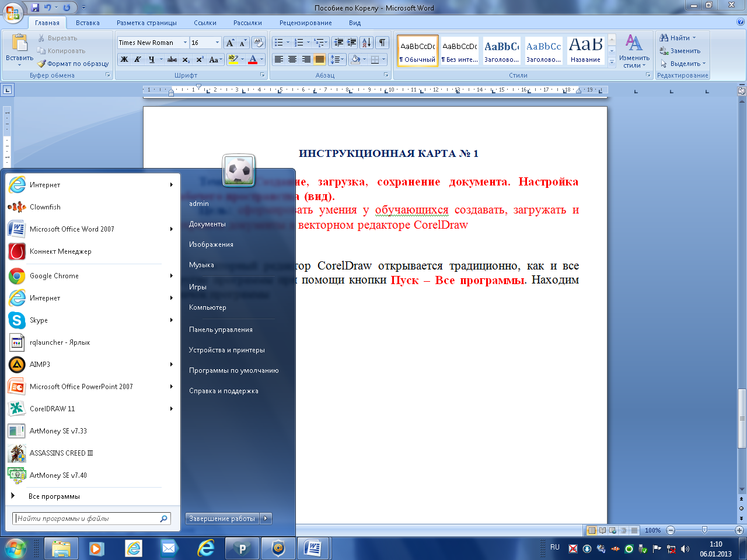Switch to Вид ribbon tab
747x560 pixels.
coord(355,23)
